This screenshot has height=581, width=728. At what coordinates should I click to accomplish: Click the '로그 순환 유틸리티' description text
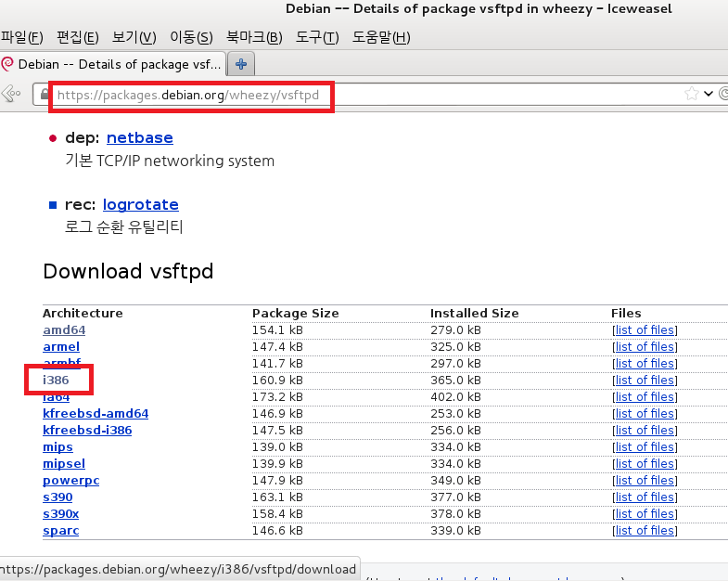click(x=124, y=226)
